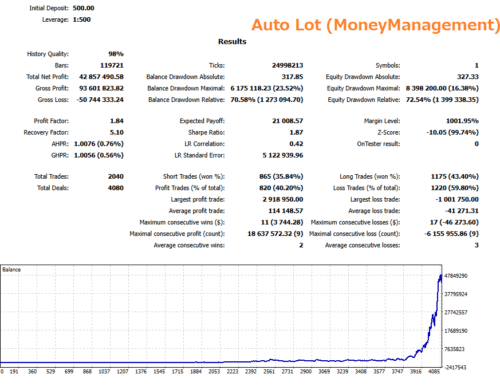The image size is (500, 390).
Task: Select the Leverage value 1:500
Action: 82,20
